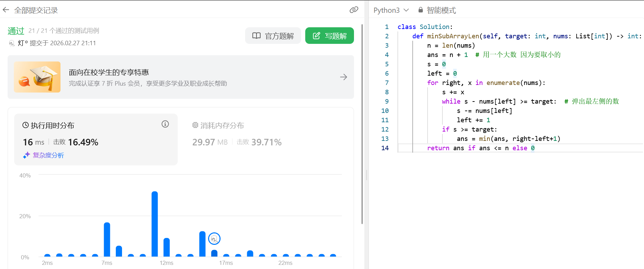Click the graduation cap promo image

tap(37, 77)
